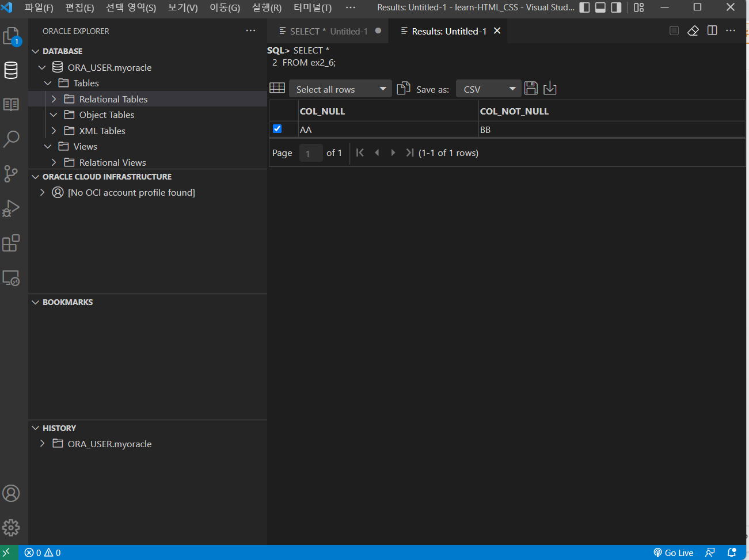Collapse the Object Tables folder

point(54,115)
